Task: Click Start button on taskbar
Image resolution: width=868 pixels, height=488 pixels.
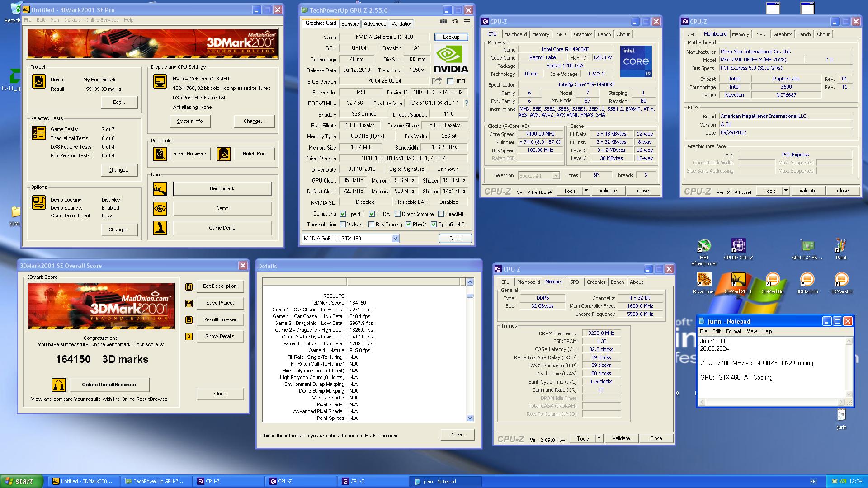Action: click(x=22, y=481)
